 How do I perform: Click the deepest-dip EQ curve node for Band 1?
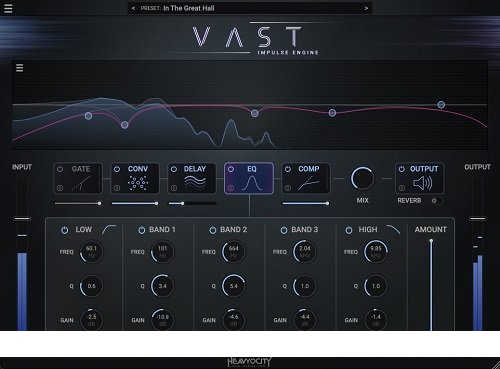125,125
